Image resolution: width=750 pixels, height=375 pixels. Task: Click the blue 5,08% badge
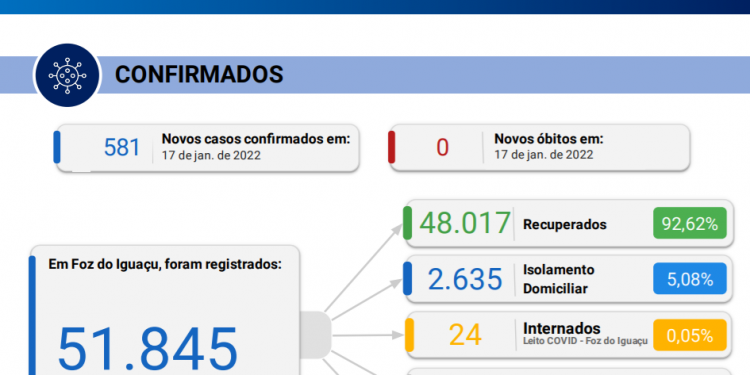(x=690, y=279)
